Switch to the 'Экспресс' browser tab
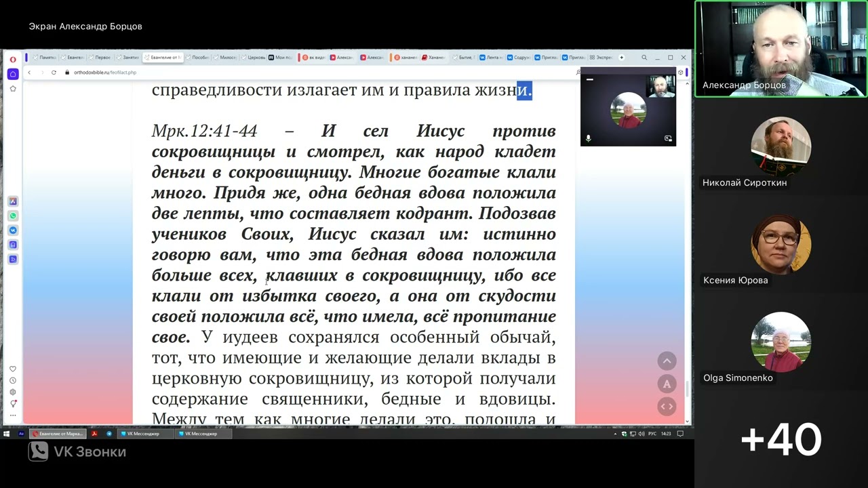This screenshot has width=868, height=488. tap(600, 58)
